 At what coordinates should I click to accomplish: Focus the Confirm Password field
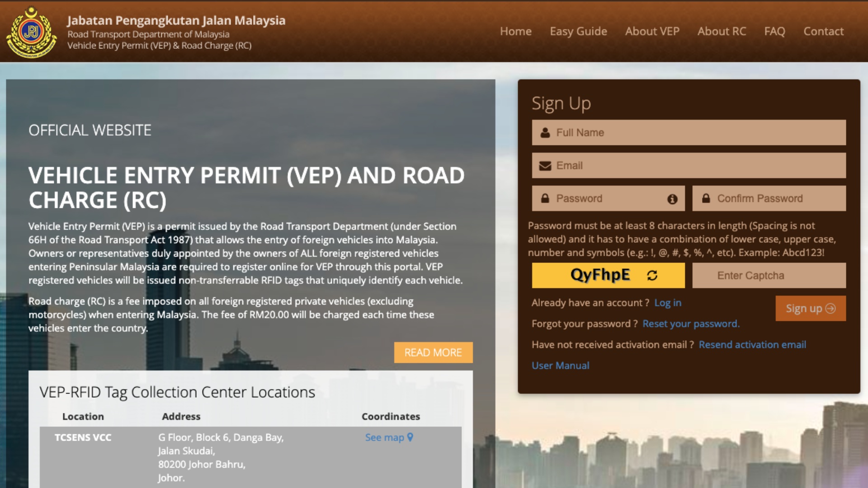[x=769, y=198]
